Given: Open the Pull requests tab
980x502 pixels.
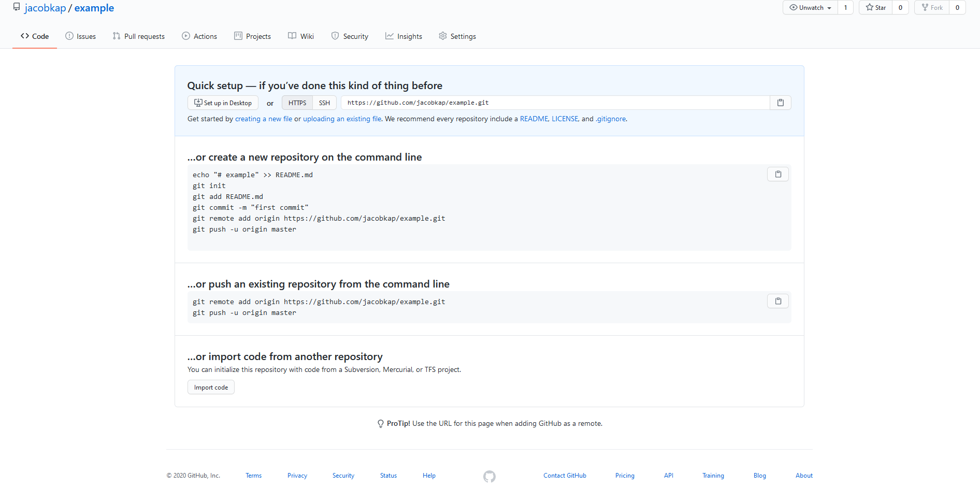Looking at the screenshot, I should pos(139,36).
